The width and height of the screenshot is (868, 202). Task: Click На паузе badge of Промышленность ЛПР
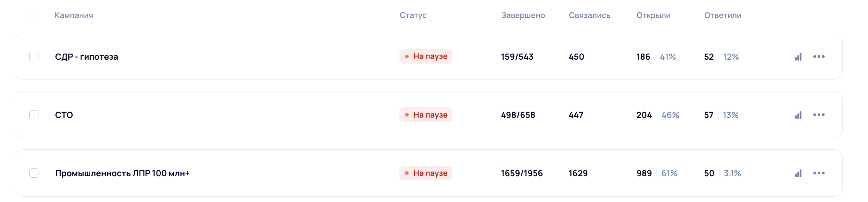pos(426,173)
